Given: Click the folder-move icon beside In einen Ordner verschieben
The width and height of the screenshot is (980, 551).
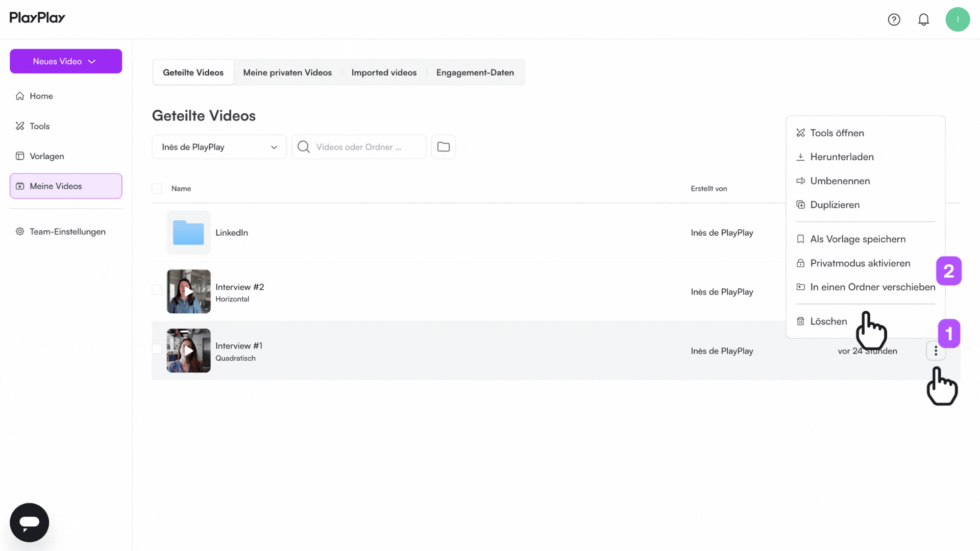Looking at the screenshot, I should 800,287.
